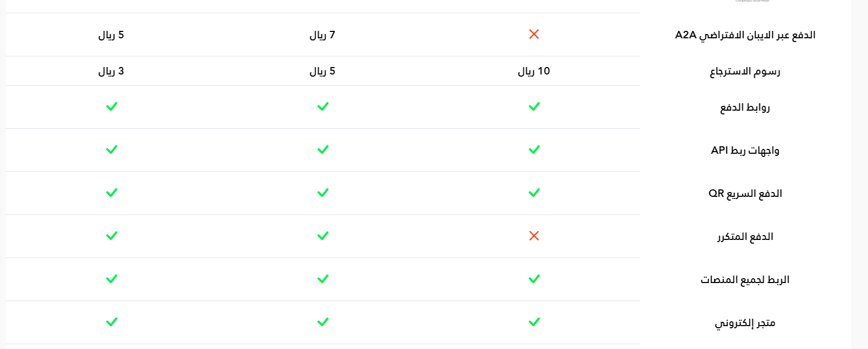Click the leftmost-column checkmark for روابط الدفع

pyautogui.click(x=112, y=106)
